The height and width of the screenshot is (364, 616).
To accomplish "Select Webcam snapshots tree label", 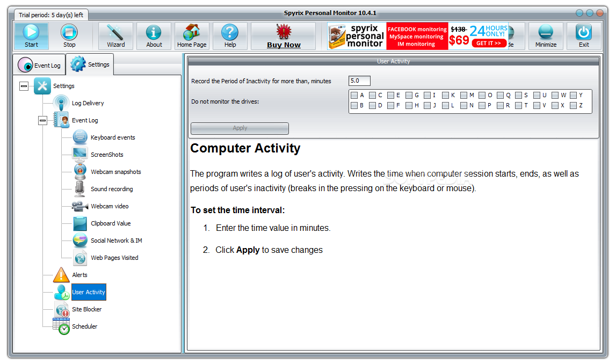I will (116, 172).
